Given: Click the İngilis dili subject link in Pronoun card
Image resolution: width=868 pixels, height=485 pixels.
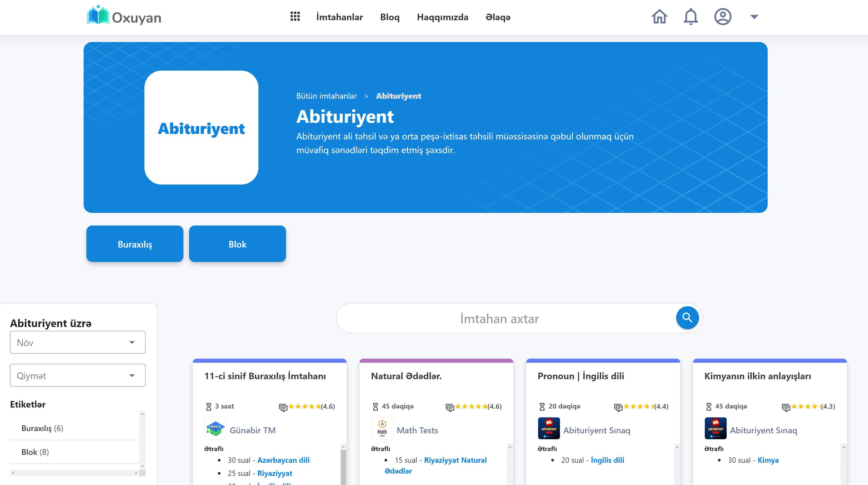Looking at the screenshot, I should 607,460.
